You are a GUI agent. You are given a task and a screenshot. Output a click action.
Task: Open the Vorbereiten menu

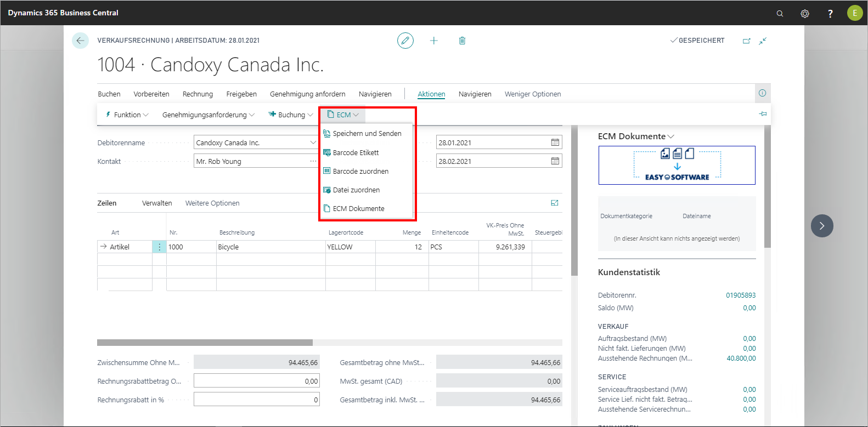click(x=151, y=94)
